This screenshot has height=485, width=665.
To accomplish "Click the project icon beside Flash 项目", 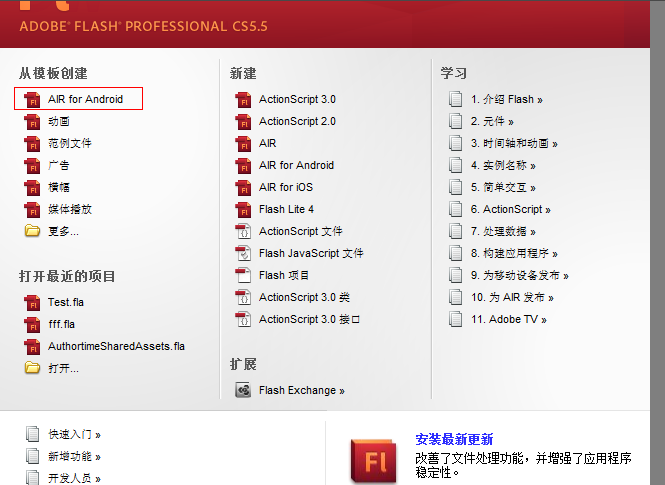I will (243, 276).
